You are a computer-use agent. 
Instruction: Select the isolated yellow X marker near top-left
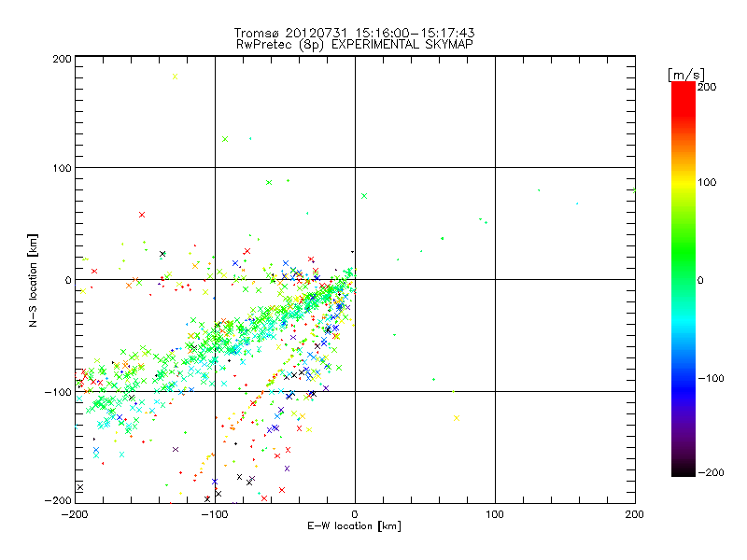pos(175,77)
